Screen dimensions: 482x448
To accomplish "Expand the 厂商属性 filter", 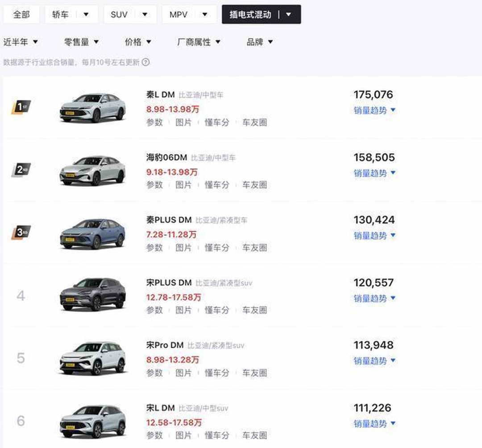I will click(x=199, y=42).
